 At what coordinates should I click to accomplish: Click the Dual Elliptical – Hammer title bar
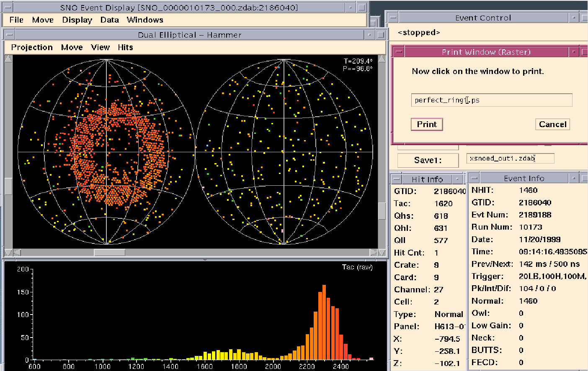click(189, 35)
